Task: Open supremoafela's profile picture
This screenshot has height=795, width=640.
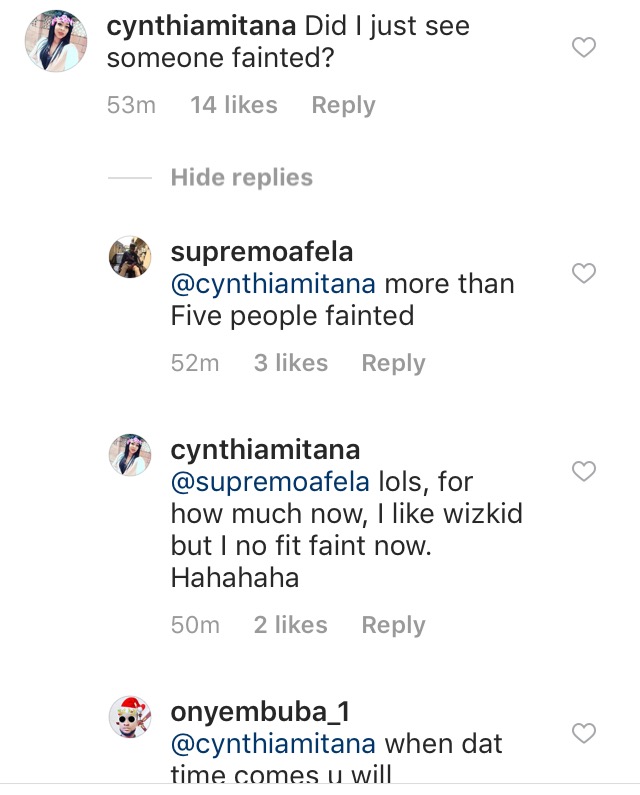Action: pos(129,259)
